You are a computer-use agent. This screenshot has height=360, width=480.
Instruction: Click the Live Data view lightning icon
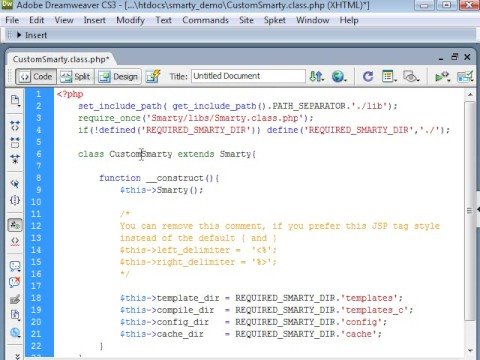153,76
